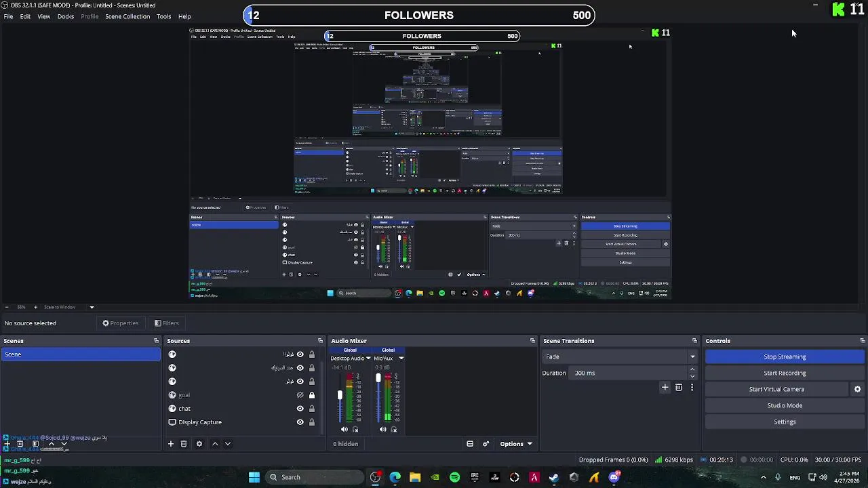
Task: Open virtual camera settings gear icon
Action: pos(857,389)
